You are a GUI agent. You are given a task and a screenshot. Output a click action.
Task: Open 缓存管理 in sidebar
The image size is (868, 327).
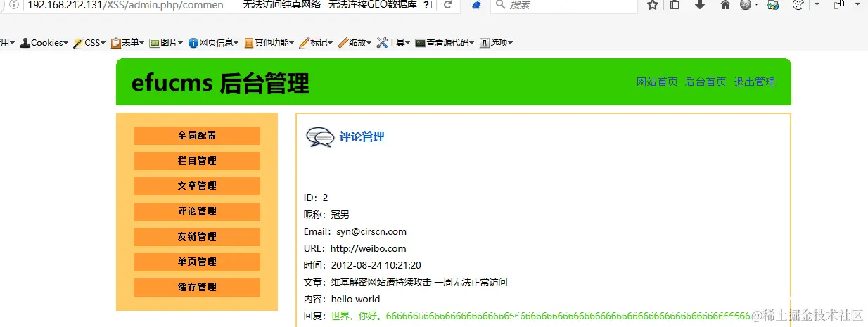[x=197, y=288]
